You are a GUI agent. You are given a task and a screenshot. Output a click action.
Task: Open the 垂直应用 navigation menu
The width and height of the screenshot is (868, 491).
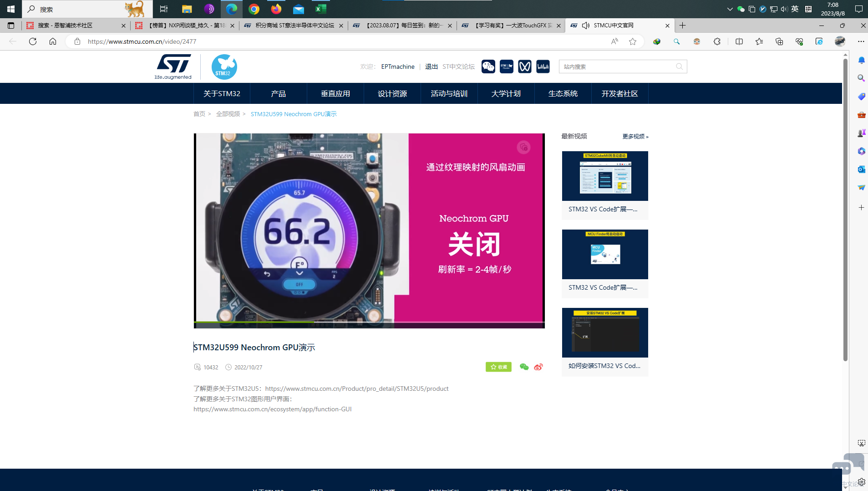click(x=335, y=93)
